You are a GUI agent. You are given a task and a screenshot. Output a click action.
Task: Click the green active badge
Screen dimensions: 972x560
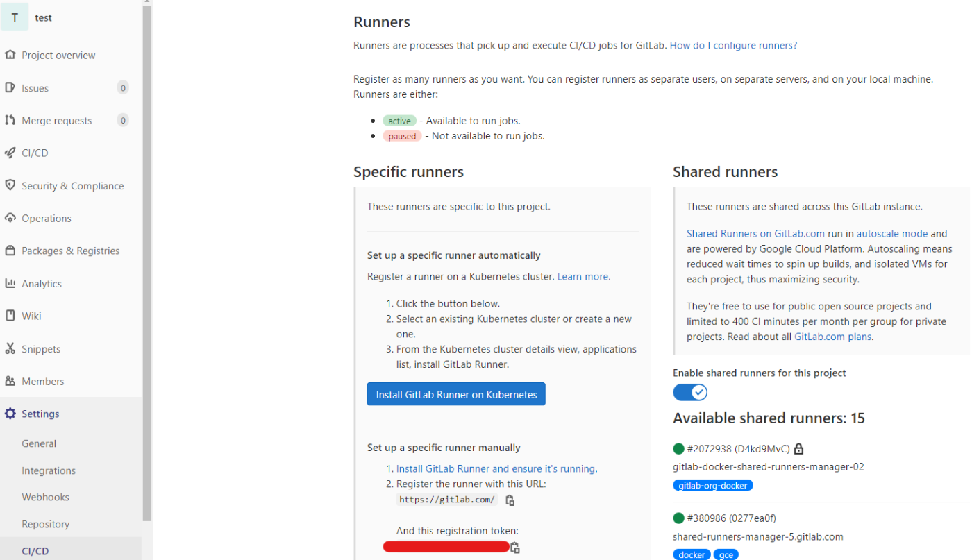[x=399, y=121]
